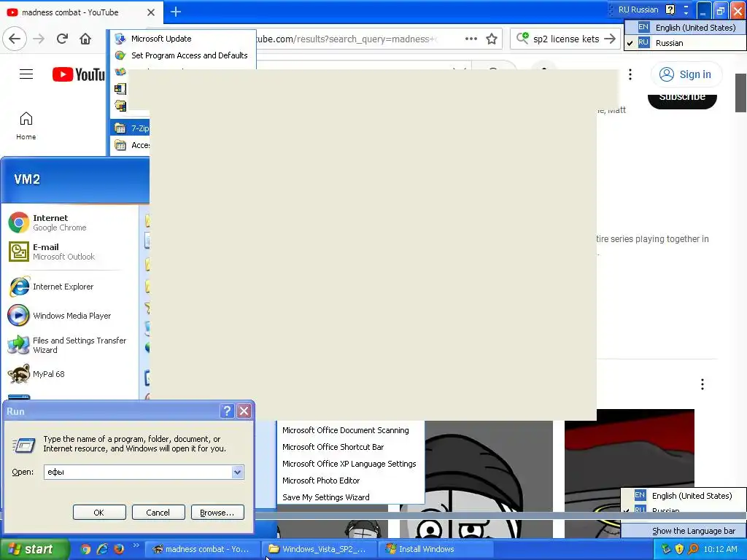Reload the page with the refresh icon
The height and width of the screenshot is (560, 747).
click(x=62, y=39)
